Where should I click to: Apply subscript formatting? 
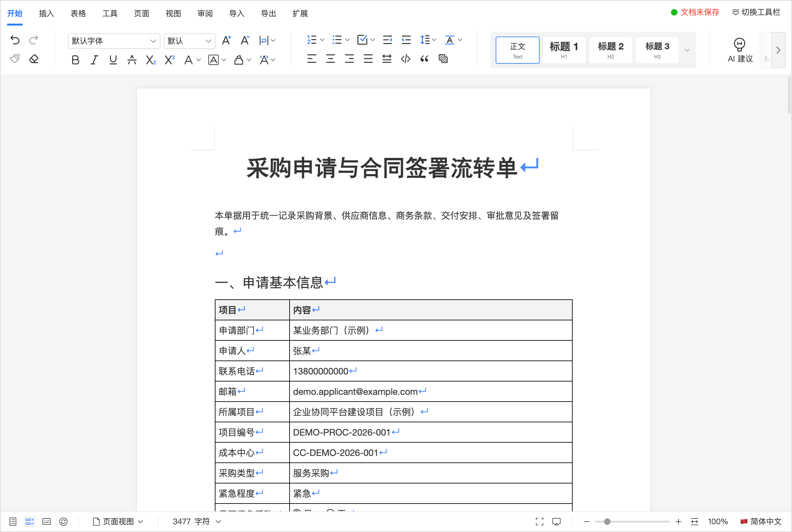tap(150, 60)
